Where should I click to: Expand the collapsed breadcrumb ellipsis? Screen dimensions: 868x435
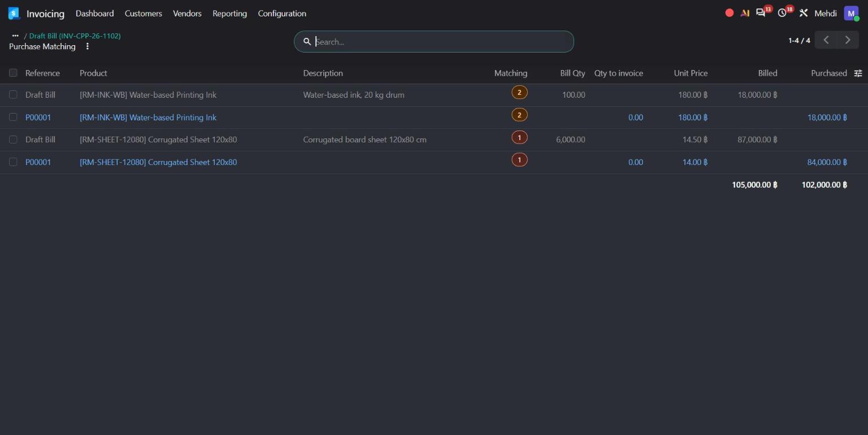click(15, 36)
